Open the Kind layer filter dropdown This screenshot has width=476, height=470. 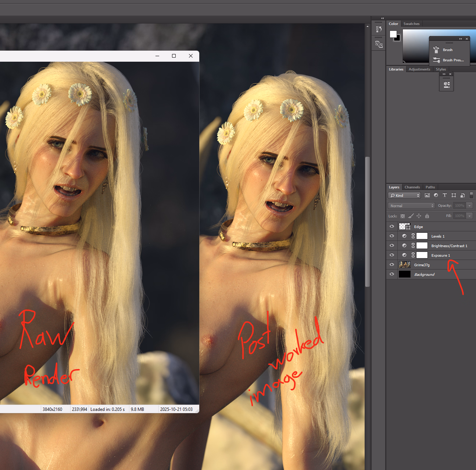(404, 195)
